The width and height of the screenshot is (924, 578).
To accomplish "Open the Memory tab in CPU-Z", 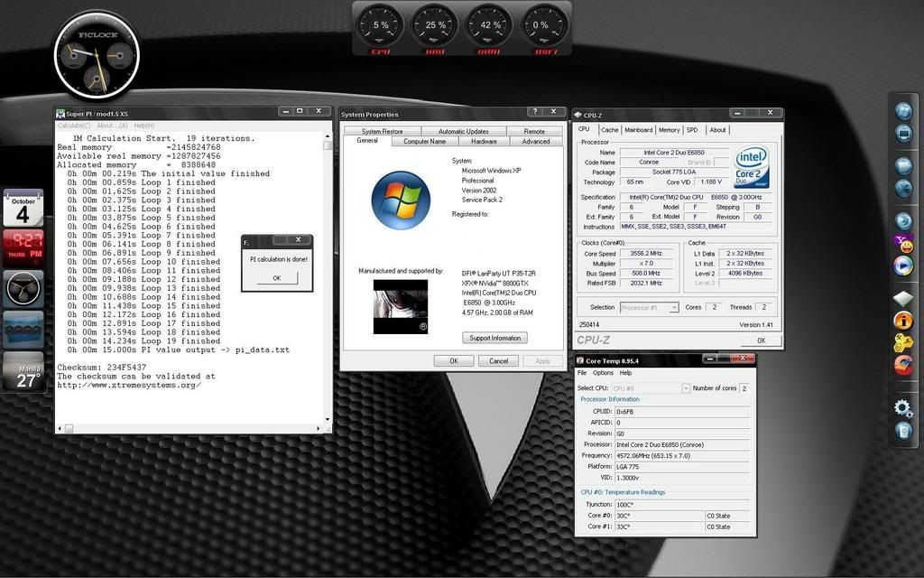I will [669, 130].
